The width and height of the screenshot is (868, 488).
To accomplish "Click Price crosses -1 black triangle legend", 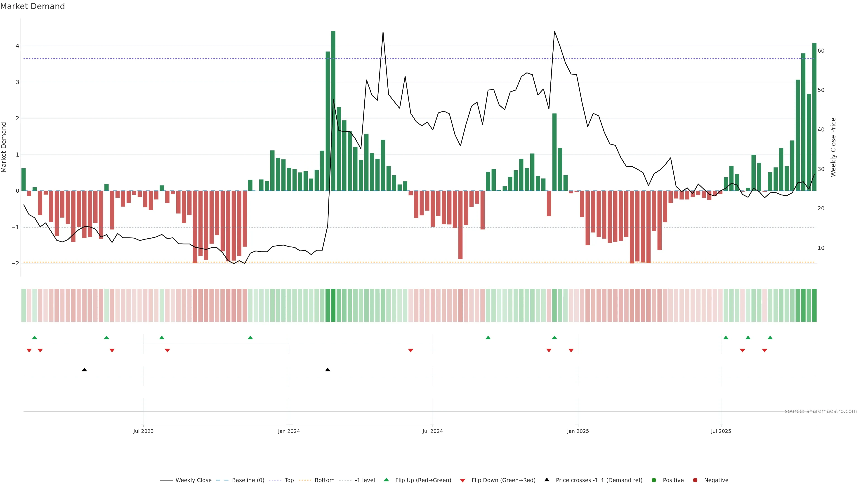I will [547, 480].
